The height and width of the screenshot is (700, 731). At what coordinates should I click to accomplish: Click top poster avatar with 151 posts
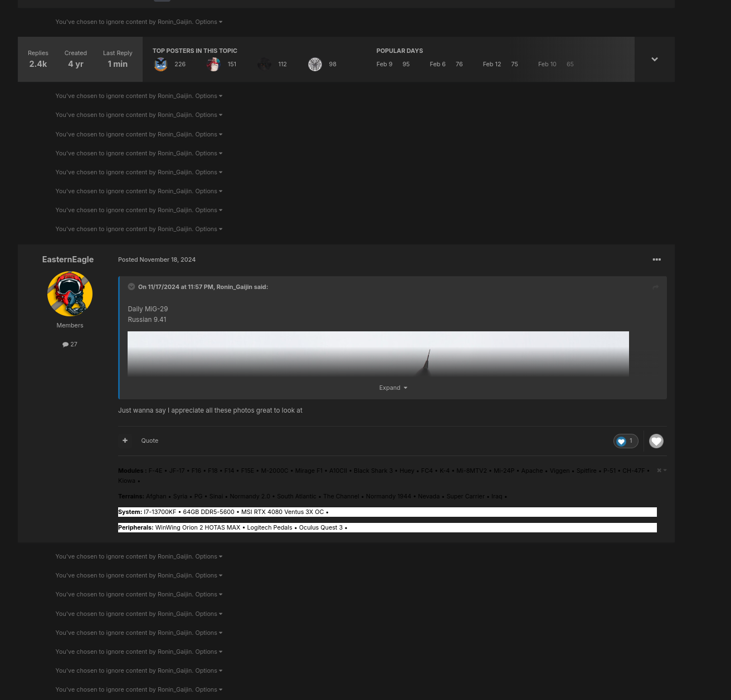[x=213, y=65]
